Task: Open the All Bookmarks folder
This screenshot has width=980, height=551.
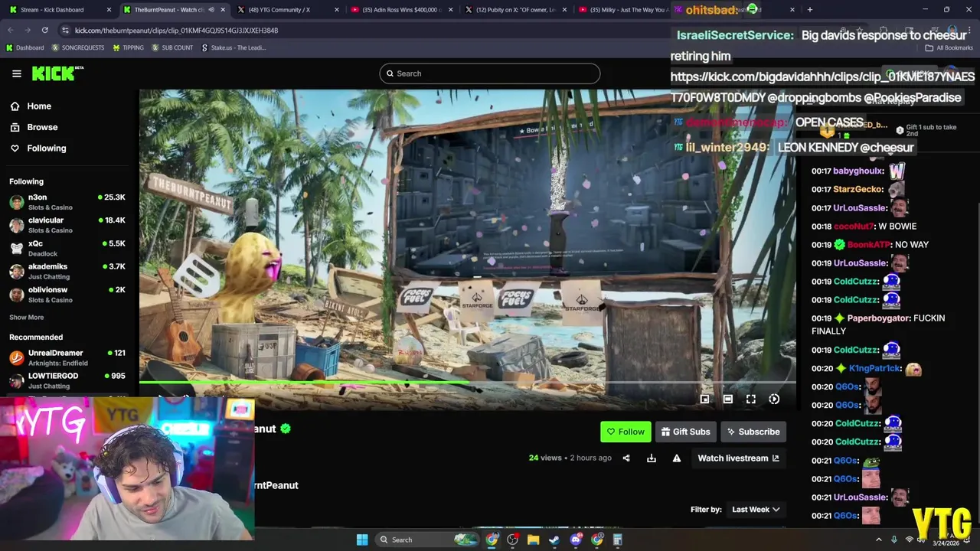Action: (x=949, y=47)
